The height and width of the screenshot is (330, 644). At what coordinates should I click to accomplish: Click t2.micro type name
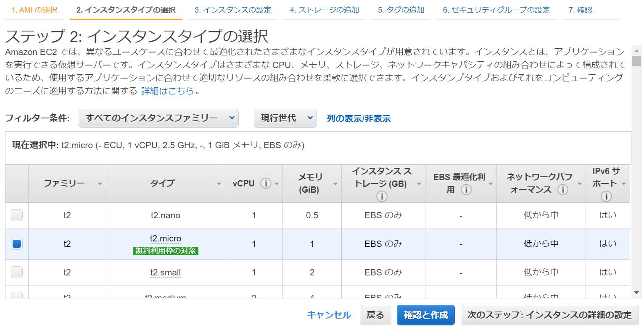click(166, 238)
